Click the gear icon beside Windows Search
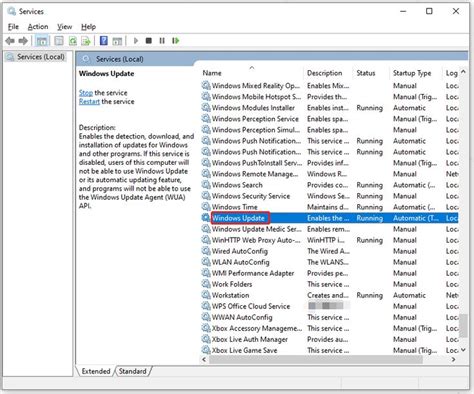 pyautogui.click(x=206, y=185)
